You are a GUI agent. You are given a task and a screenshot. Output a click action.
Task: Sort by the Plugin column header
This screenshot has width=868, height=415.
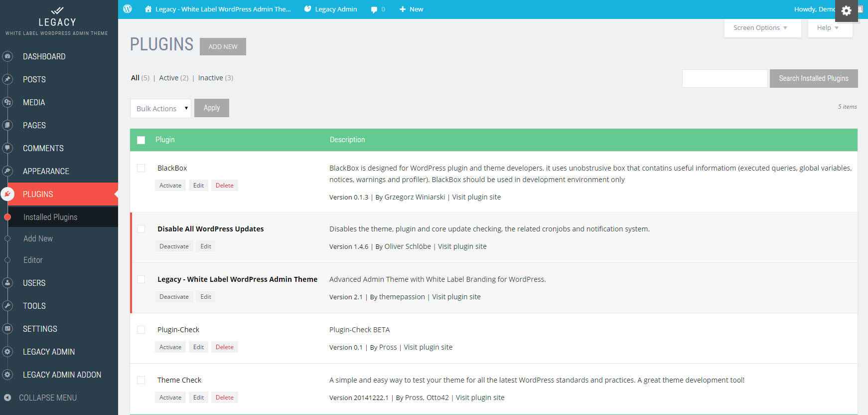coord(165,140)
